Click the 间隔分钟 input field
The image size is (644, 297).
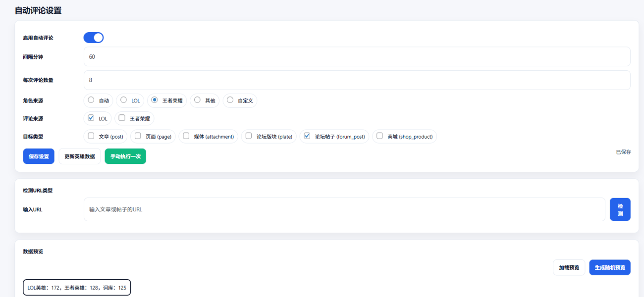click(357, 57)
